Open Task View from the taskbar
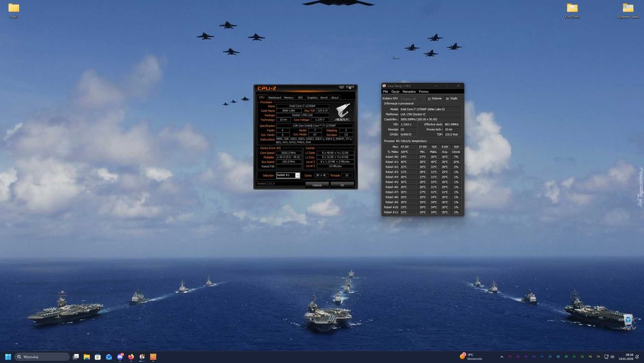This screenshot has width=644, height=363. [x=75, y=357]
